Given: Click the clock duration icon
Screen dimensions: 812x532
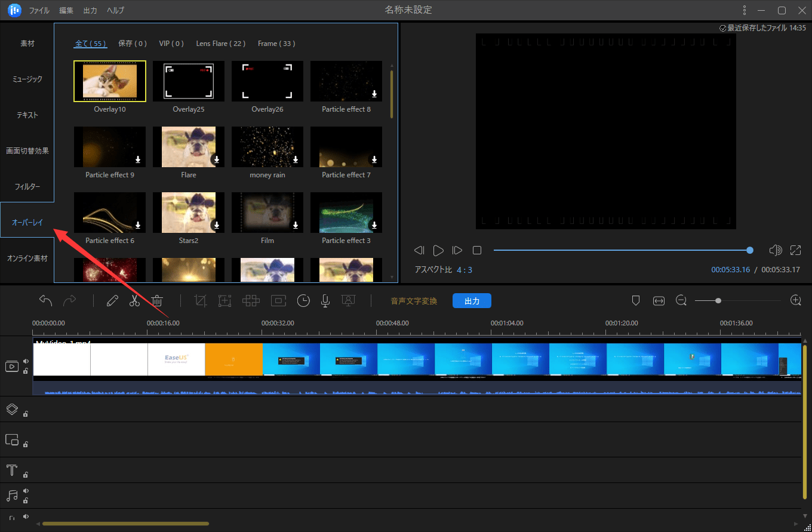Looking at the screenshot, I should pyautogui.click(x=303, y=301).
